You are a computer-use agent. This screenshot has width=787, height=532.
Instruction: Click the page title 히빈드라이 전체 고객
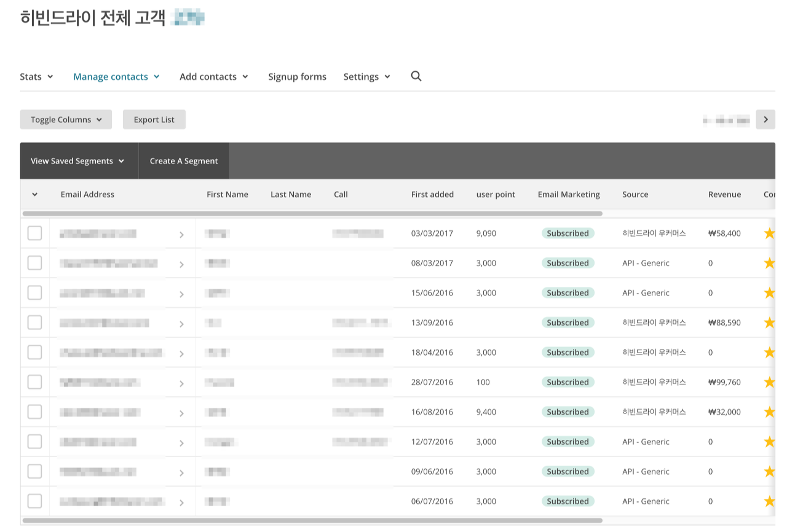point(92,17)
